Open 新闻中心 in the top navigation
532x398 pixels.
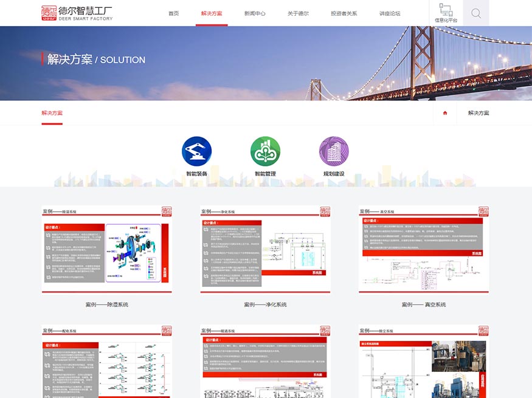[x=255, y=13]
